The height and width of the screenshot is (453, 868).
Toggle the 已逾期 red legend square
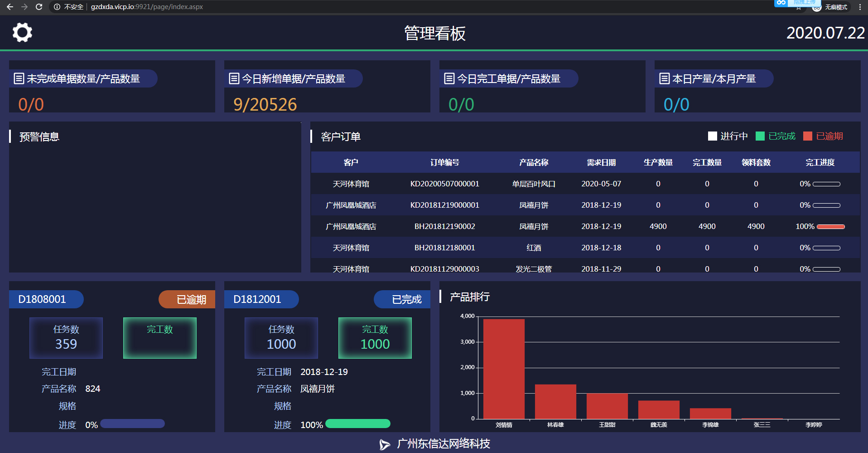coord(808,136)
